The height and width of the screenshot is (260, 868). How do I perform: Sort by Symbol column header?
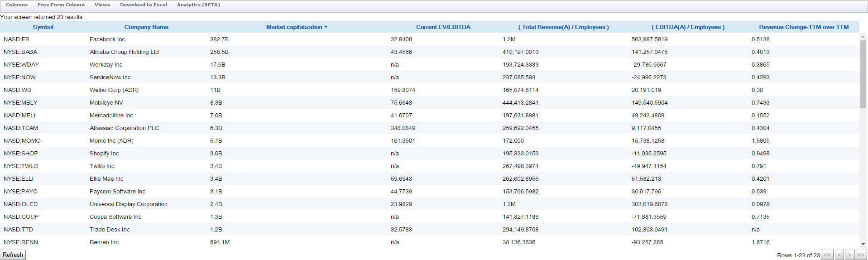(43, 27)
